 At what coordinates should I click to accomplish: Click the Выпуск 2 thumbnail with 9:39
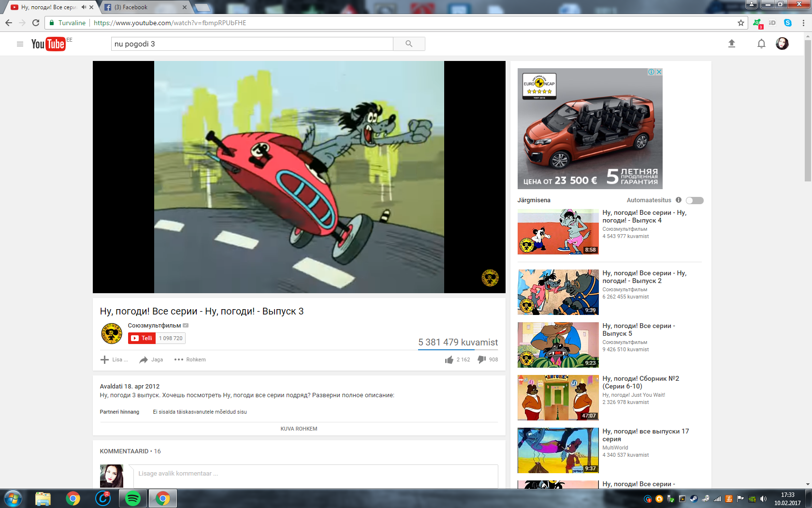click(x=558, y=292)
